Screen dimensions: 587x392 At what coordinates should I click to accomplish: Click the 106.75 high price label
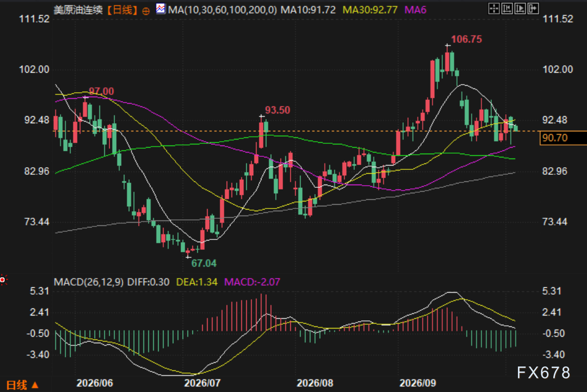click(466, 39)
